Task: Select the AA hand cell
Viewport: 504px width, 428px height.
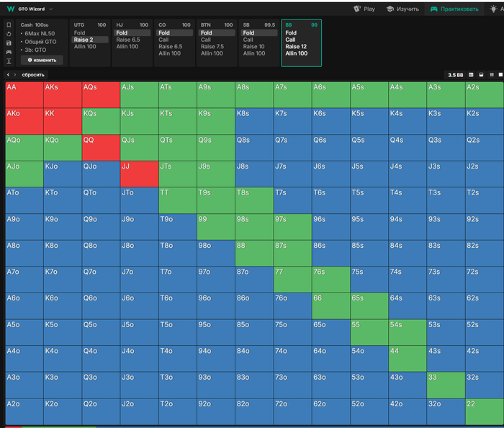Action: (24, 94)
